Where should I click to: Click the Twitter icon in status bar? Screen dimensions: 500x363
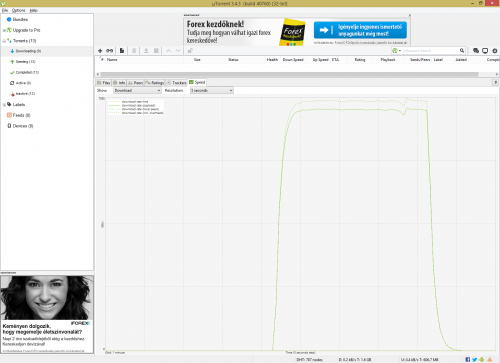[475, 359]
